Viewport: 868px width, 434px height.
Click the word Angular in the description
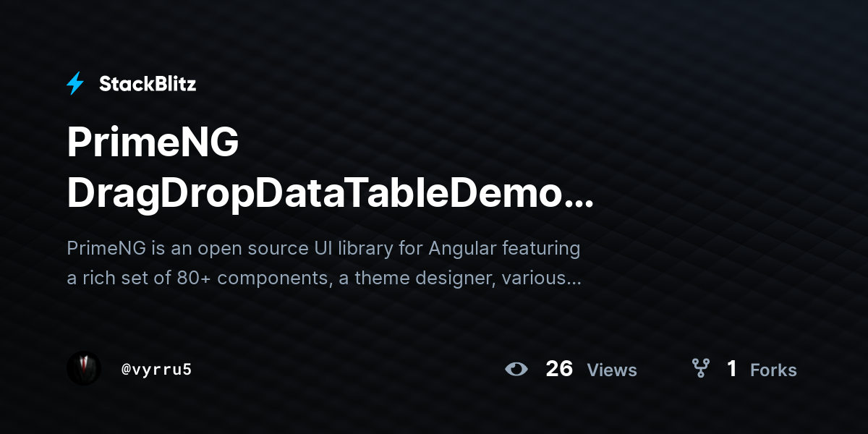click(463, 250)
